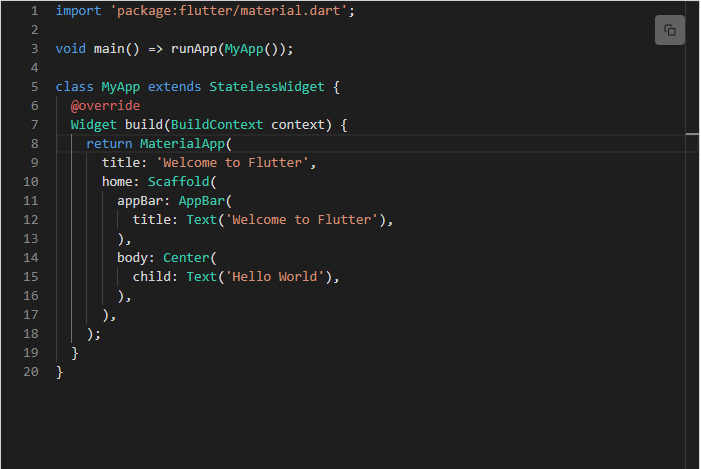
Task: Click the 'Hello World' string on line 15
Action: [x=274, y=277]
